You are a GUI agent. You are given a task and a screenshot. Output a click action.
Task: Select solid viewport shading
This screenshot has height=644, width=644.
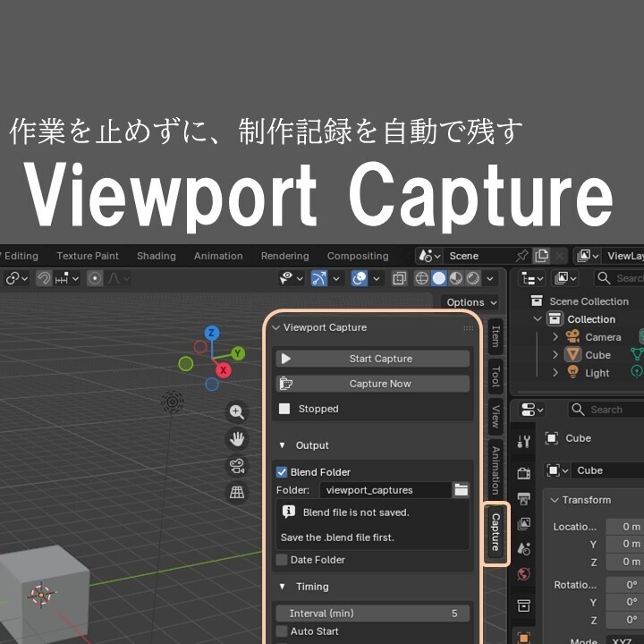(x=438, y=278)
